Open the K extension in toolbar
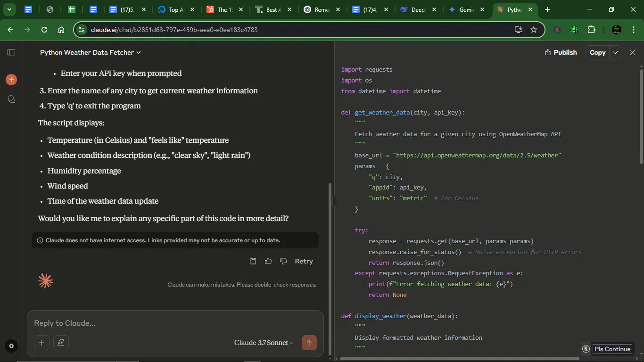Screen dimensions: 644x362 click(557, 30)
